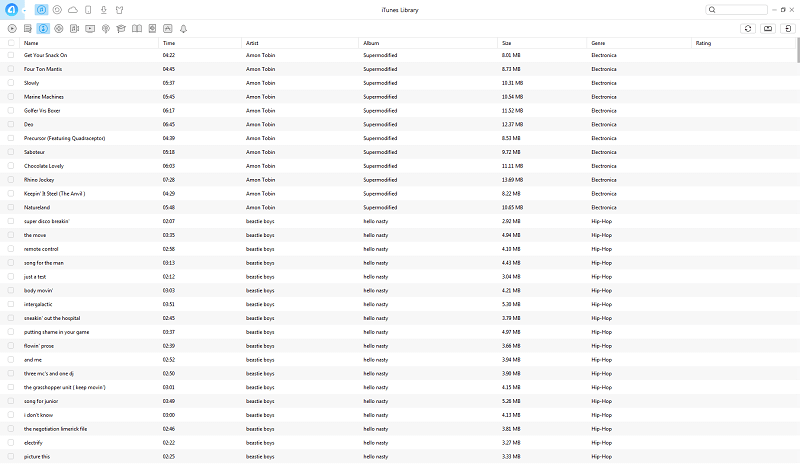Select the song sneakin' out the hospital

tap(52, 318)
